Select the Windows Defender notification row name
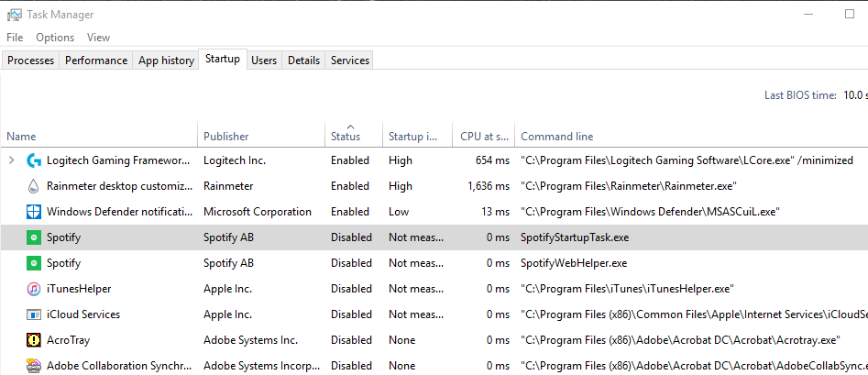 coord(119,212)
